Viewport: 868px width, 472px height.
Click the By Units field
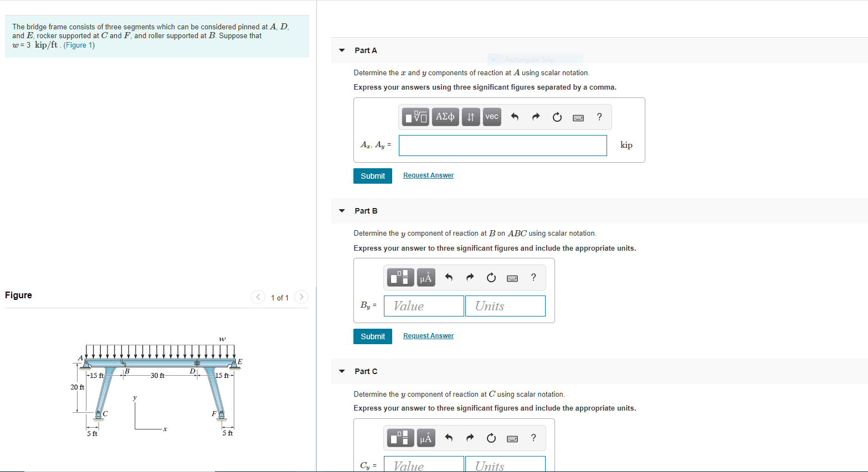pos(506,306)
